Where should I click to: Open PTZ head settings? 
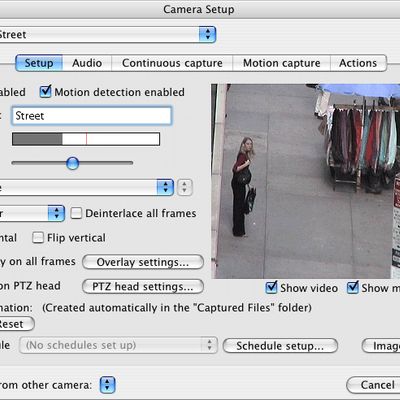143,286
